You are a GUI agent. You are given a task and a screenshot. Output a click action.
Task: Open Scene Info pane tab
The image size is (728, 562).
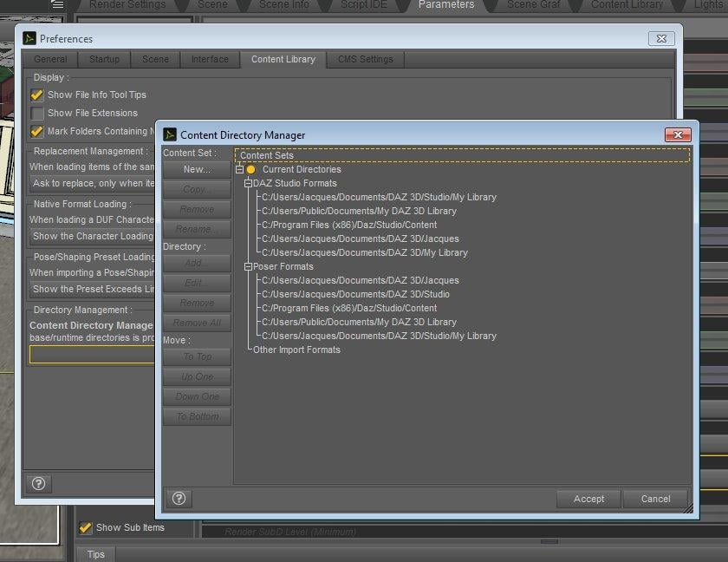click(x=284, y=4)
